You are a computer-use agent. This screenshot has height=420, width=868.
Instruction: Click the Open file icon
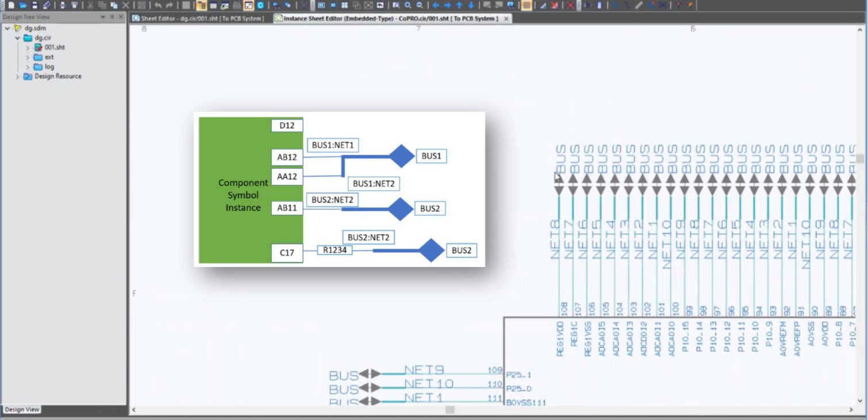coord(24,5)
